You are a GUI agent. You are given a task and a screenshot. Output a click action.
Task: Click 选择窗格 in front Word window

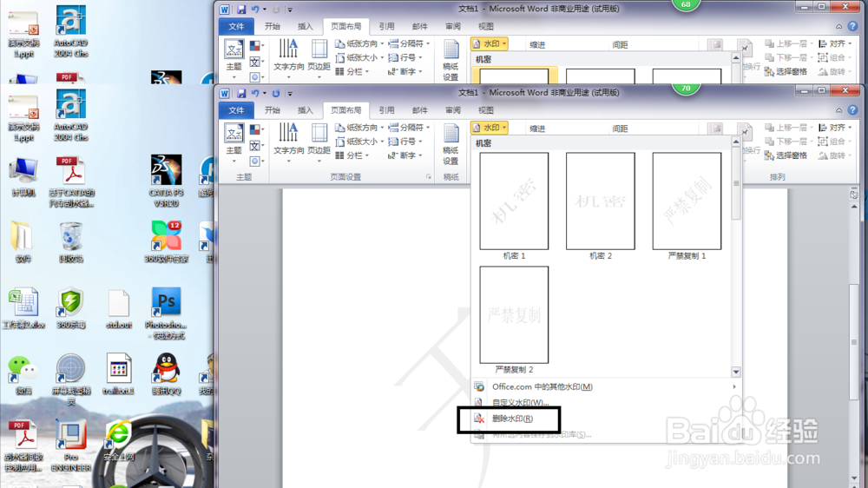pos(786,155)
